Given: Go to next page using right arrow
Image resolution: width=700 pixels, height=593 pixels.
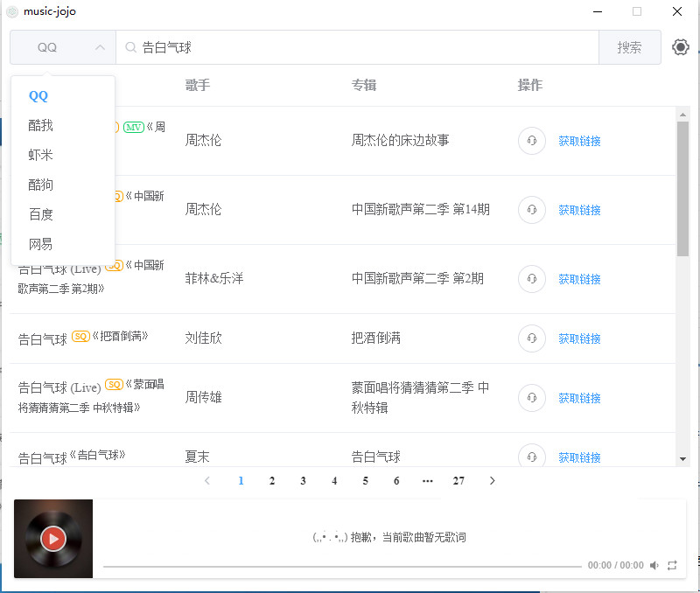Looking at the screenshot, I should [492, 480].
